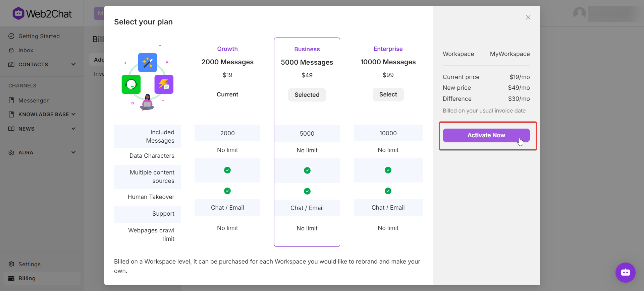Click the plan illustration graphic
Image resolution: width=644 pixels, height=291 pixels.
pos(147,77)
